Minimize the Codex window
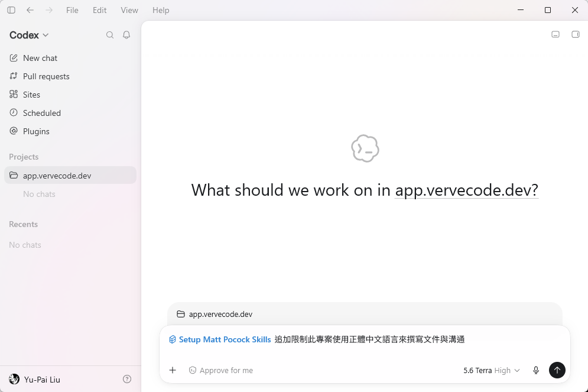The width and height of the screenshot is (588, 392). click(521, 10)
